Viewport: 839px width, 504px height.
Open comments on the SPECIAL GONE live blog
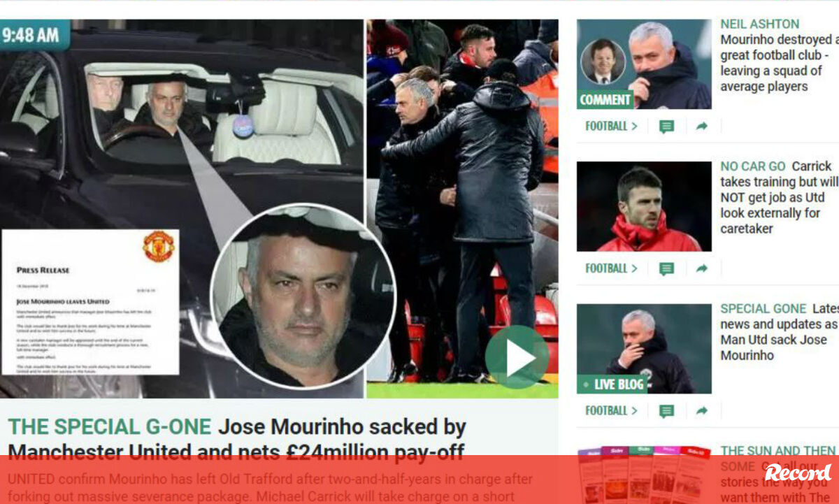click(x=666, y=411)
